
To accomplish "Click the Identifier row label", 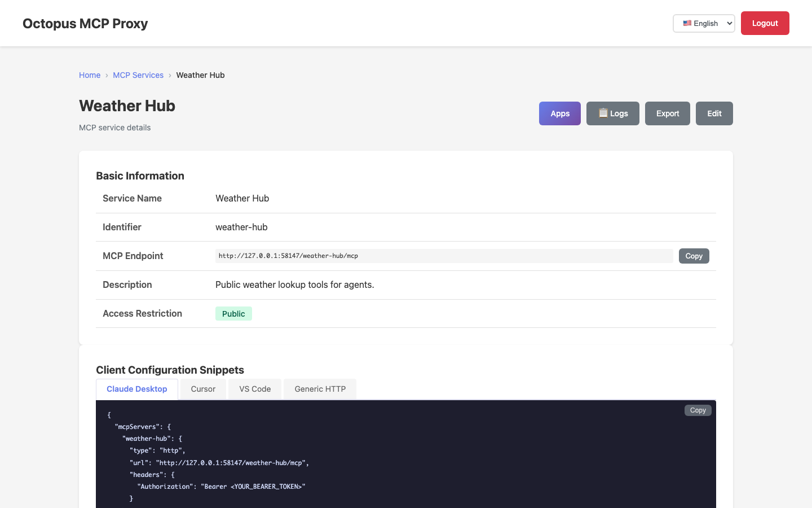I will [122, 227].
